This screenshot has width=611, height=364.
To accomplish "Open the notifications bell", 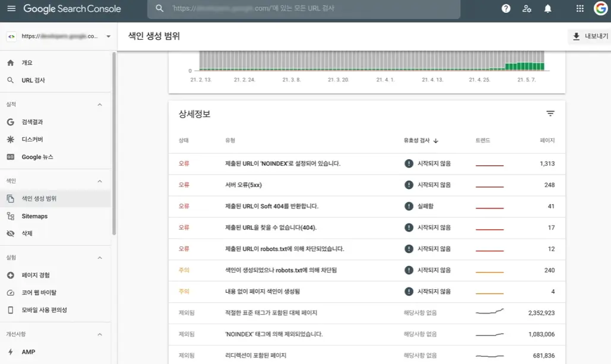I will point(547,8).
